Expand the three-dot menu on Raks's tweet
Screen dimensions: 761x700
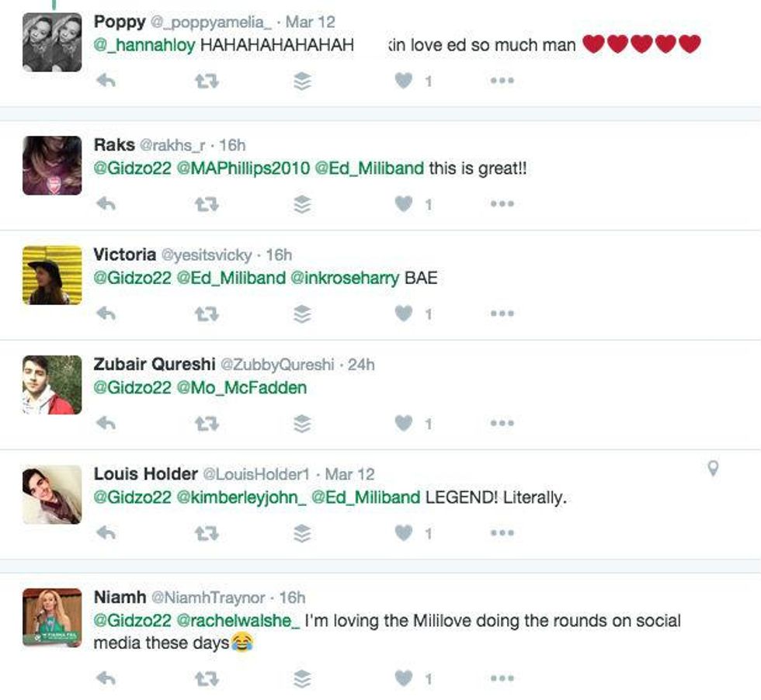click(x=502, y=204)
